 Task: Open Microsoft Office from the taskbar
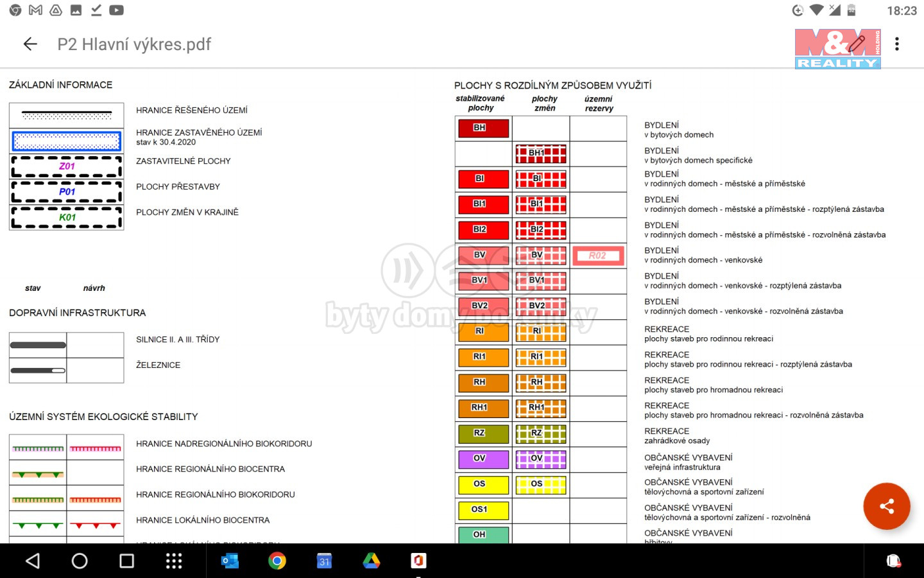click(x=418, y=561)
